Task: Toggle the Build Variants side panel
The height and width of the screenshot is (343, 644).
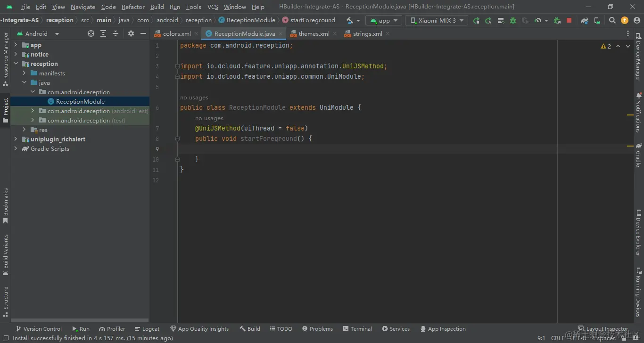Action: click(5, 254)
